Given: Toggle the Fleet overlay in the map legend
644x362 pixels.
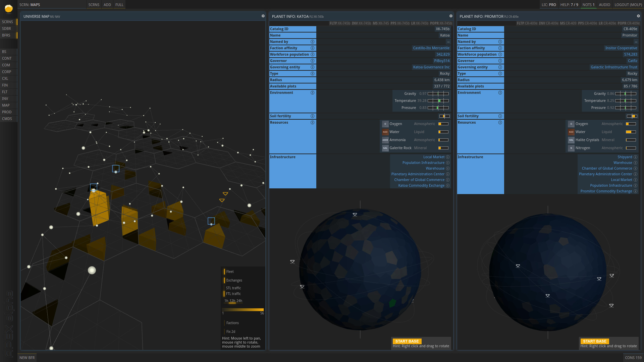Looking at the screenshot, I should tap(229, 271).
